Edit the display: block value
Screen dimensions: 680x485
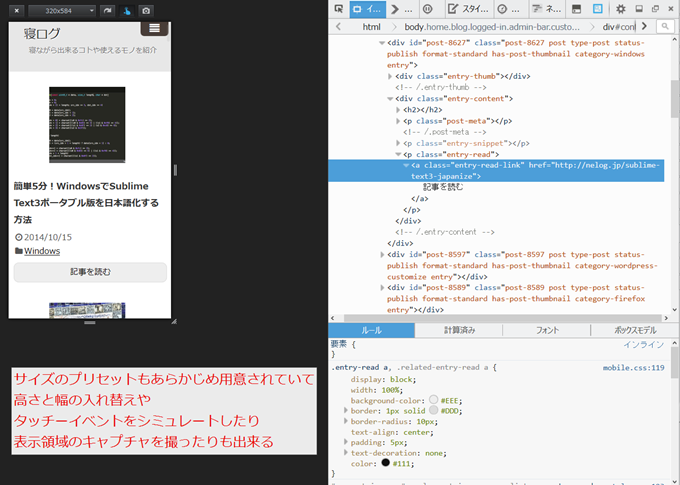click(x=401, y=380)
